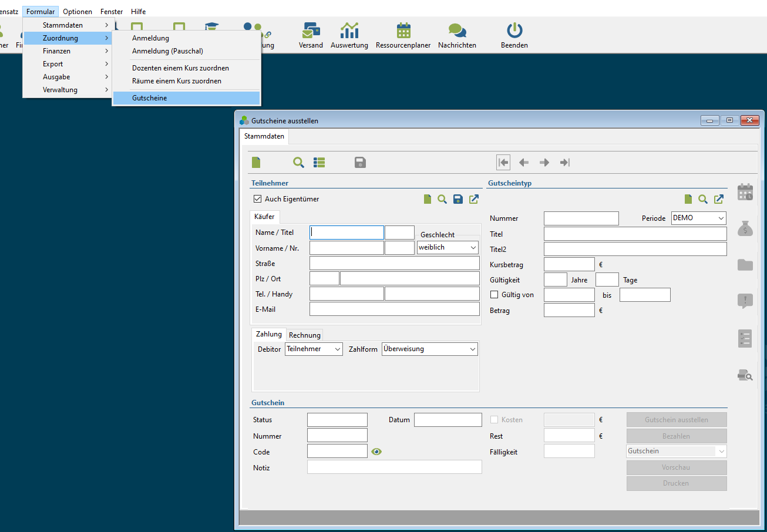The height and width of the screenshot is (532, 767).
Task: Show code with the eye icon
Action: [x=376, y=452]
